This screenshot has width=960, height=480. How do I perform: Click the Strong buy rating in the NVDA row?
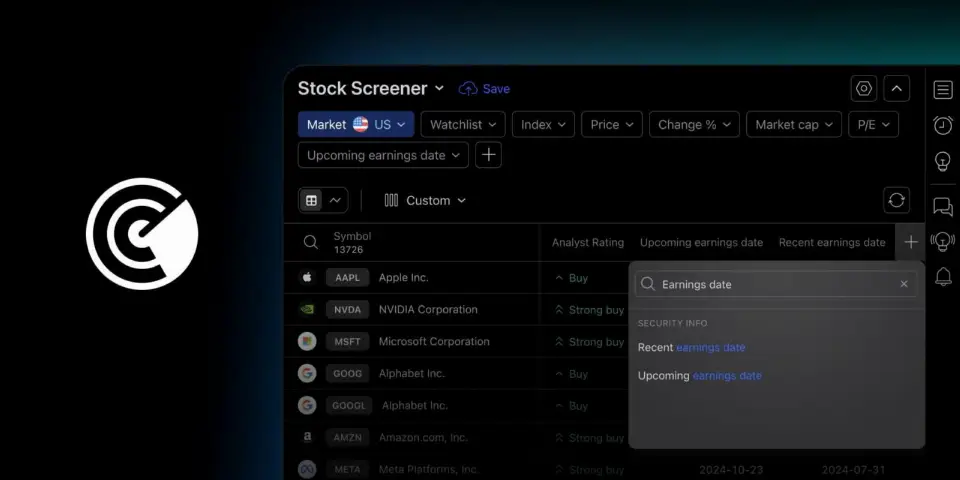589,310
